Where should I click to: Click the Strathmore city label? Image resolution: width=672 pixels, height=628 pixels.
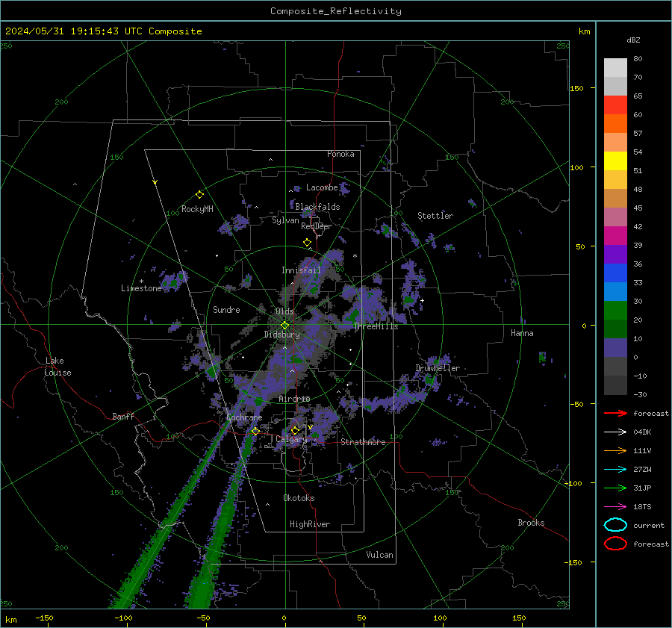coord(363,442)
